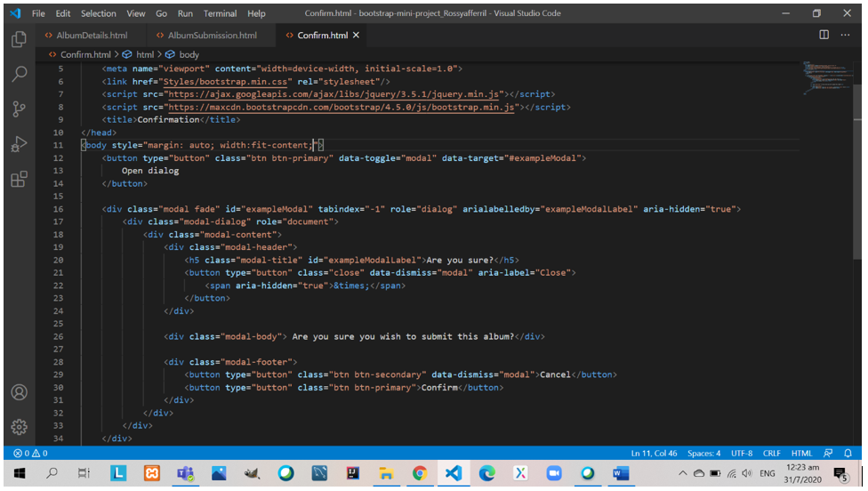
Task: Follow the bootstrap.min.js CDN link
Action: pos(343,107)
